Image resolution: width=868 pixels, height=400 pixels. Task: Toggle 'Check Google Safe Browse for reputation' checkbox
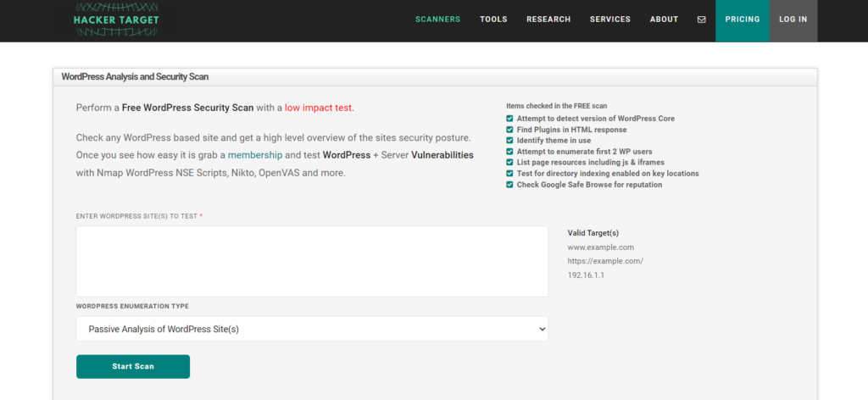click(x=509, y=184)
